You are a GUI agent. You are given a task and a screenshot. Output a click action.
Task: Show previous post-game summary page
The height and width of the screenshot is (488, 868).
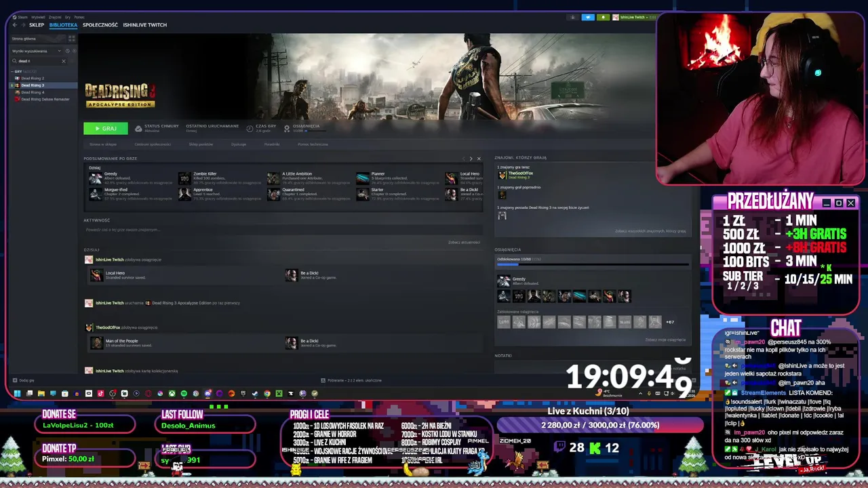pos(464,159)
